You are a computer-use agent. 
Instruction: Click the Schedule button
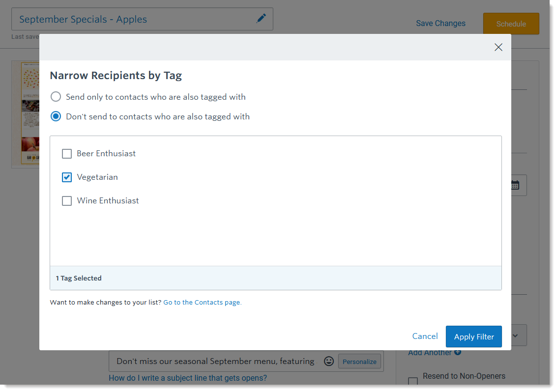[511, 24]
